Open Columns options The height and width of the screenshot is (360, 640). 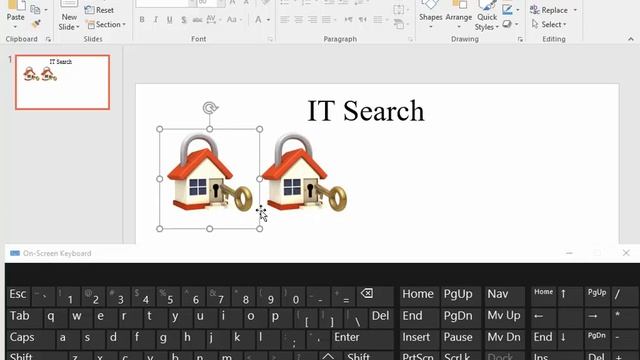(380, 20)
